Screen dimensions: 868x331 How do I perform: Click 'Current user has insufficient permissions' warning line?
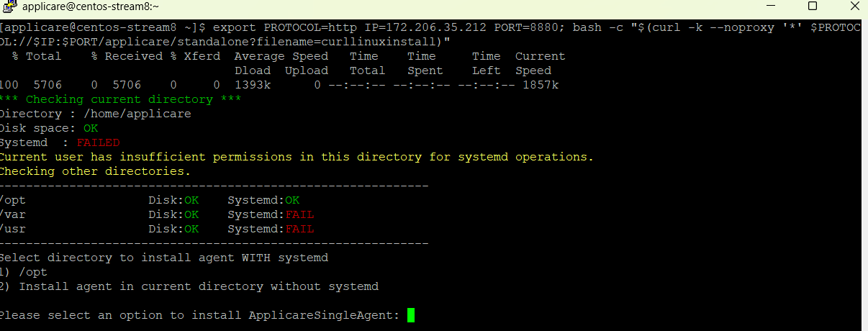pos(297,157)
